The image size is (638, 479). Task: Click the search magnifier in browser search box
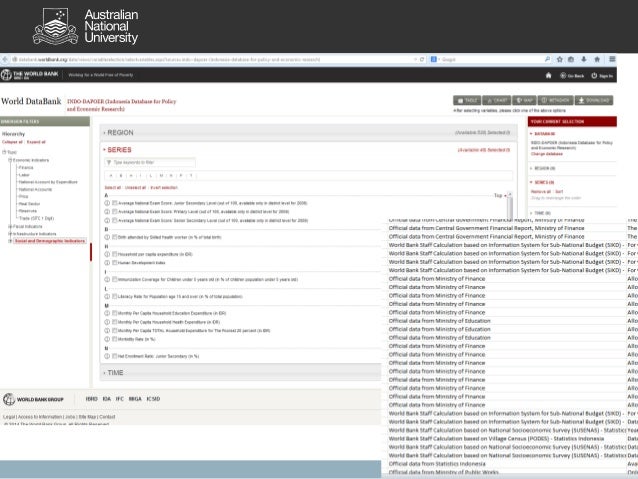click(x=547, y=59)
